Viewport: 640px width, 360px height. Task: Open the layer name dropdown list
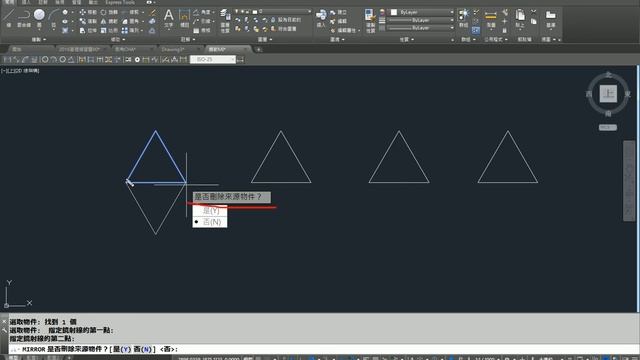[x=309, y=11]
